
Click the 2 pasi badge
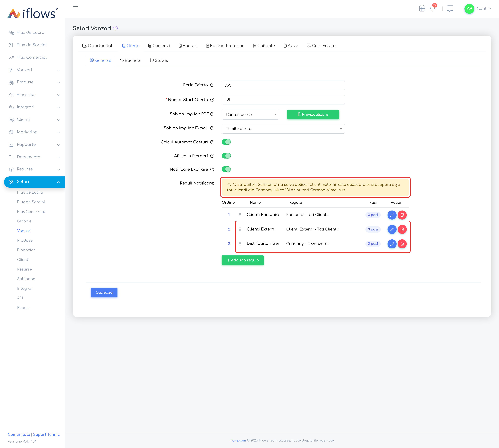click(x=373, y=244)
